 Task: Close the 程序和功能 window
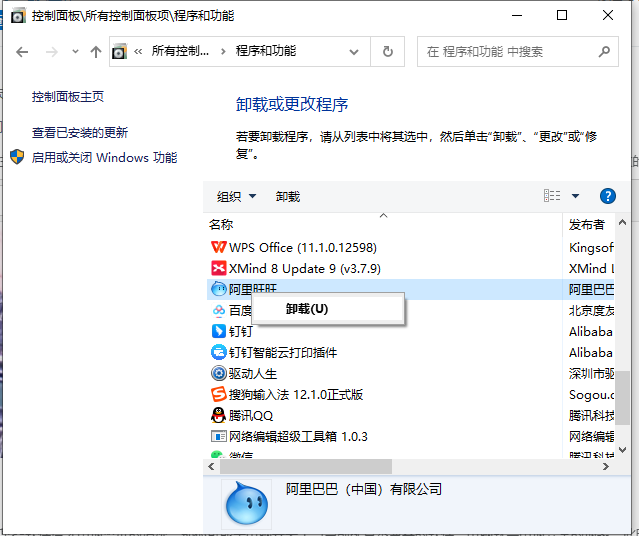point(608,15)
